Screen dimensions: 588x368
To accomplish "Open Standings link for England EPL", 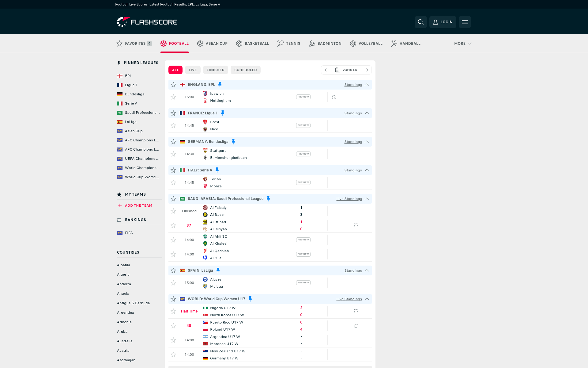I will [x=353, y=85].
